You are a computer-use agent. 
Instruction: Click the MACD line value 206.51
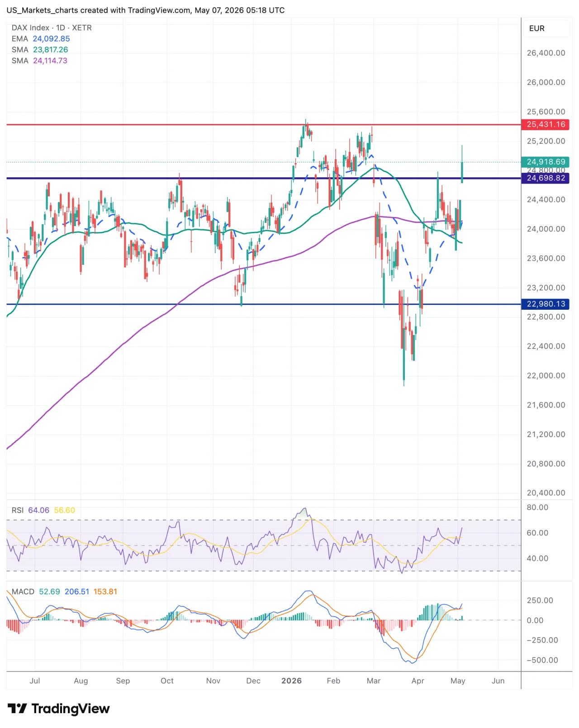coord(77,592)
